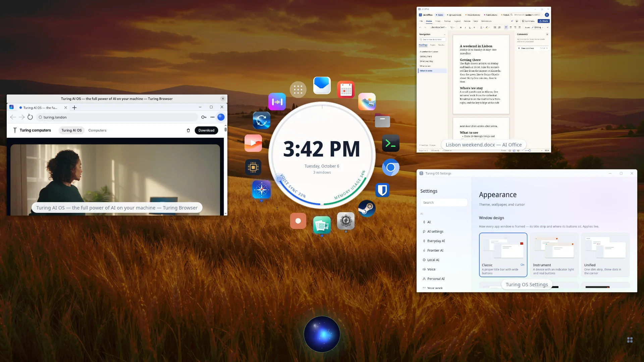644x362 pixels.
Task: Switch to the Pages tab in the Navigation panel
Action: (x=433, y=45)
